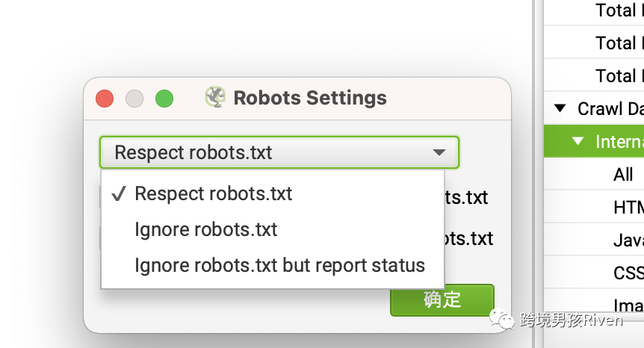This screenshot has height=348, width=644.
Task: Confirm with the green 确定 button
Action: (x=442, y=300)
